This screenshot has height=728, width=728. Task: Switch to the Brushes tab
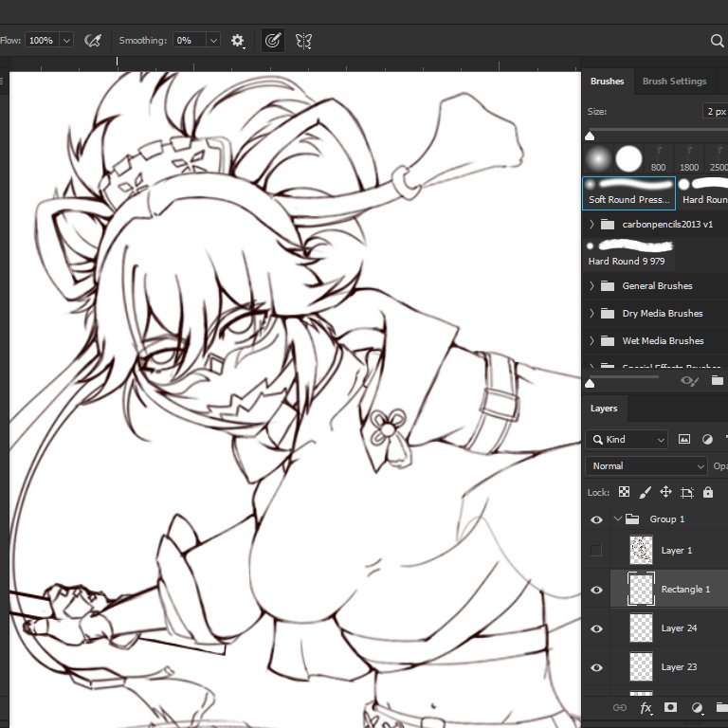(608, 82)
